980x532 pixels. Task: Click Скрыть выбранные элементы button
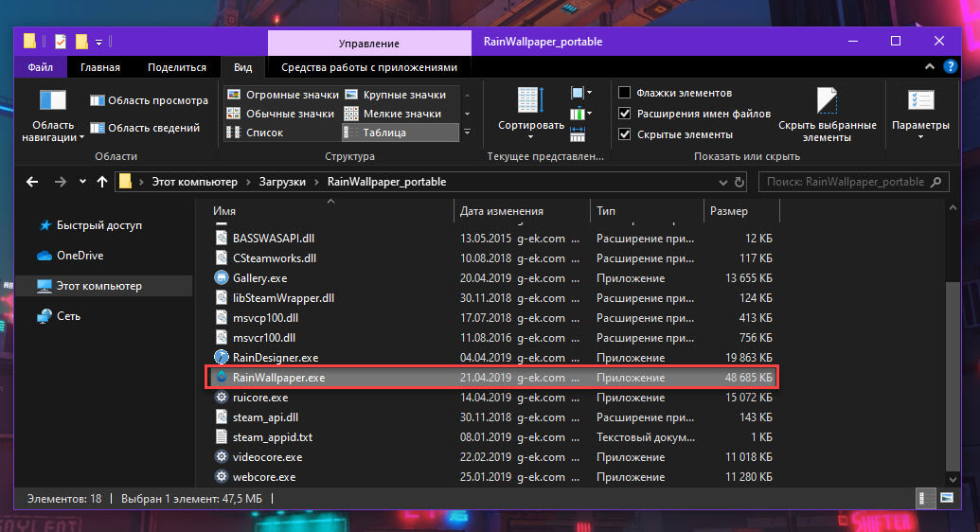click(827, 115)
